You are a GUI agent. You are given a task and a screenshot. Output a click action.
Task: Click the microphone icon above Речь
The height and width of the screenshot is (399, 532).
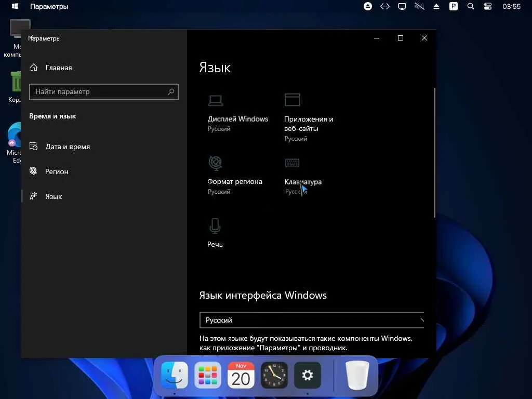[x=215, y=226]
